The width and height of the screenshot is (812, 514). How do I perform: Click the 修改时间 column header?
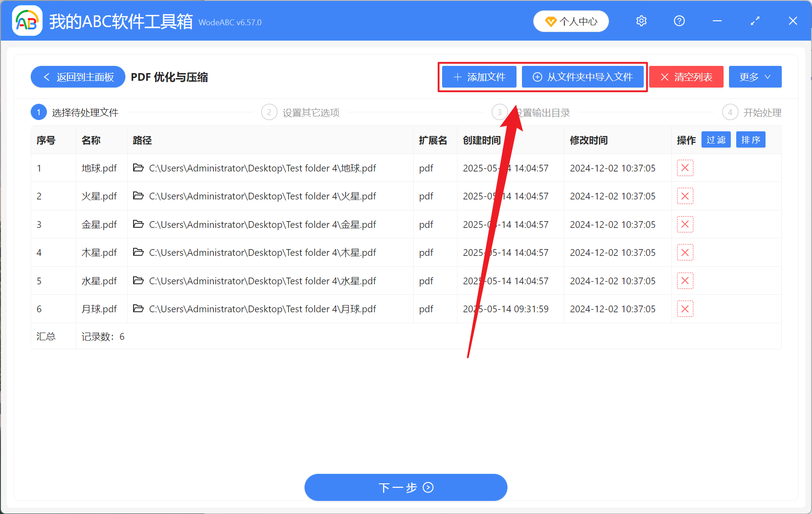[589, 140]
